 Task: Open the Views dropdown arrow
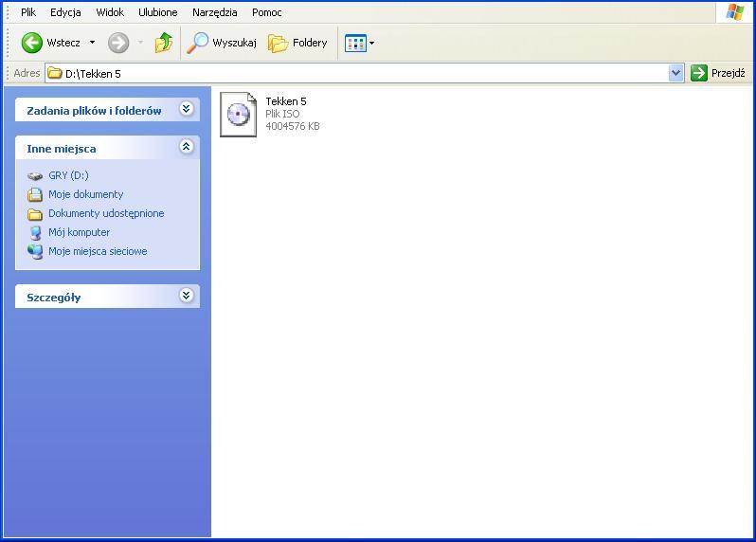(371, 44)
